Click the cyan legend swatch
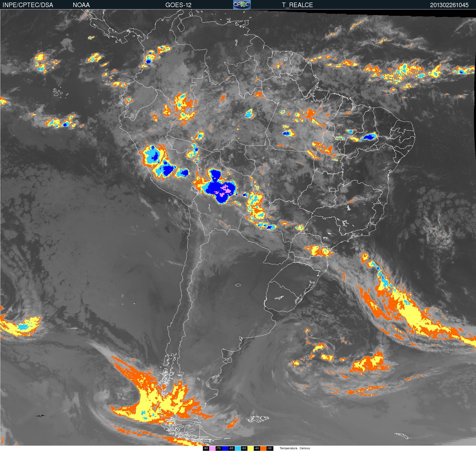This screenshot has height=451, width=476. pos(238,448)
